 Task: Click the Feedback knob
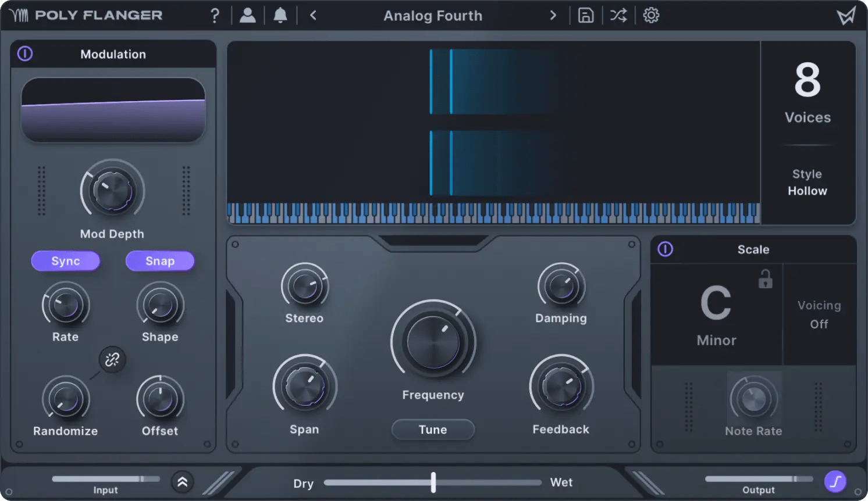click(x=561, y=386)
